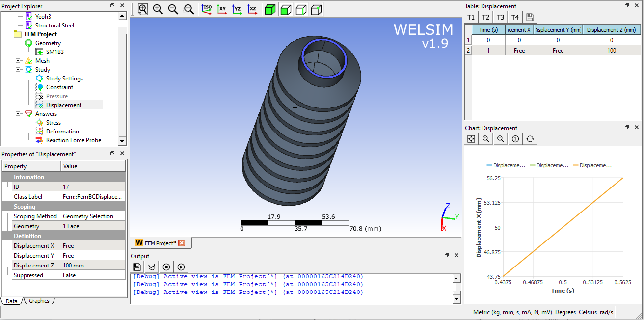Zoom out on the Displacement chart
Image resolution: width=644 pixels, height=320 pixels.
(501, 139)
